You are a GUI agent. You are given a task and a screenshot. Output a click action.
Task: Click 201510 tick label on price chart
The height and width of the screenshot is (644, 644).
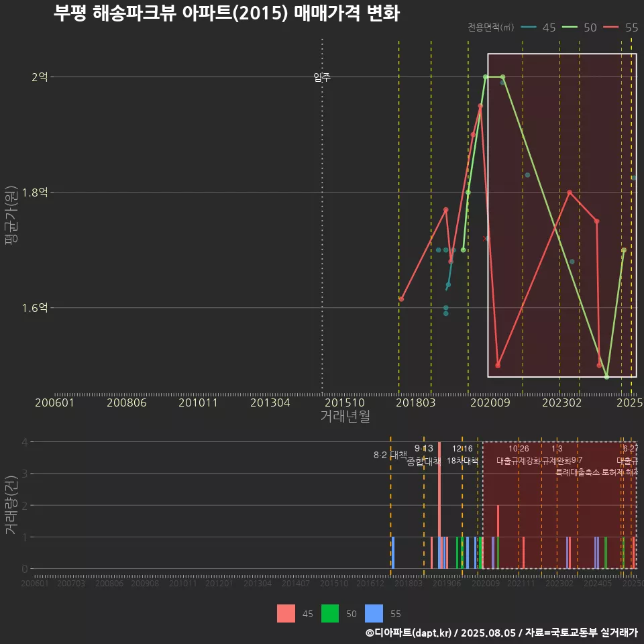pyautogui.click(x=345, y=402)
